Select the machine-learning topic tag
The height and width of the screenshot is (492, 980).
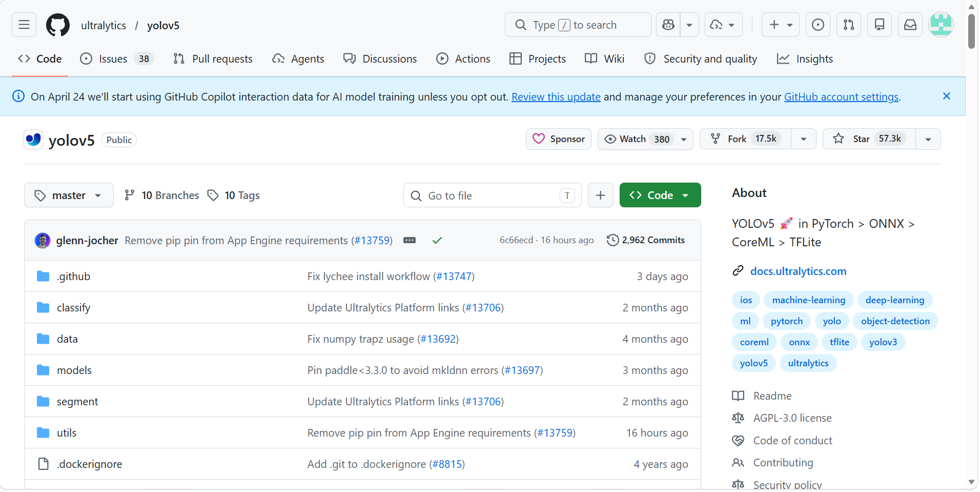tap(809, 300)
